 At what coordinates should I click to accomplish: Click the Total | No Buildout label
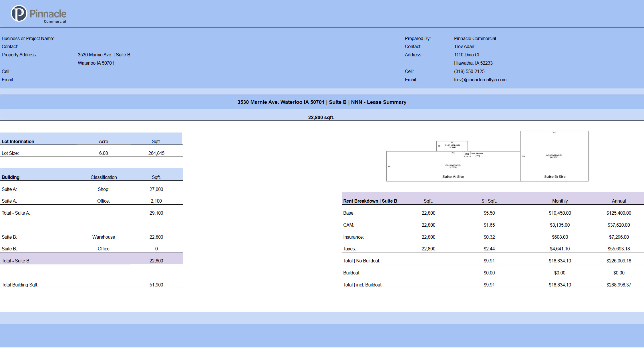pyautogui.click(x=362, y=261)
